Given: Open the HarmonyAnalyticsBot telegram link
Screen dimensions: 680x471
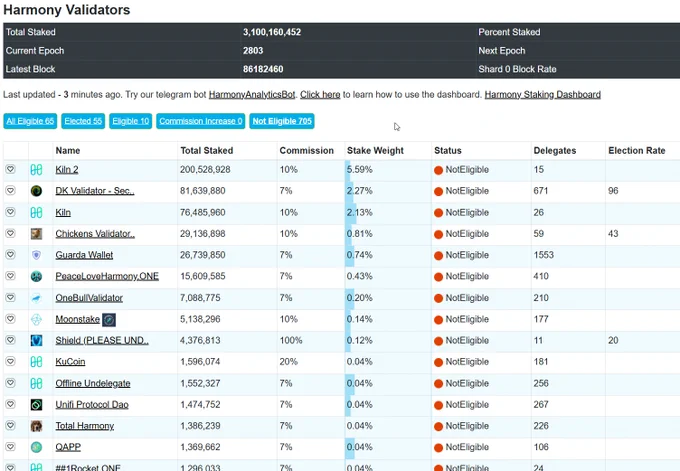Looking at the screenshot, I should pyautogui.click(x=252, y=95).
